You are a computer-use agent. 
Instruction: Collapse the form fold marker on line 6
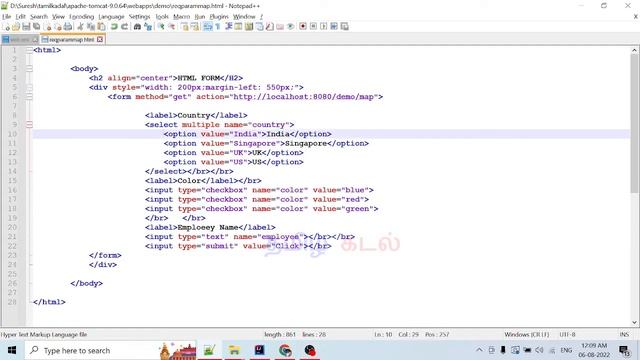29,97
